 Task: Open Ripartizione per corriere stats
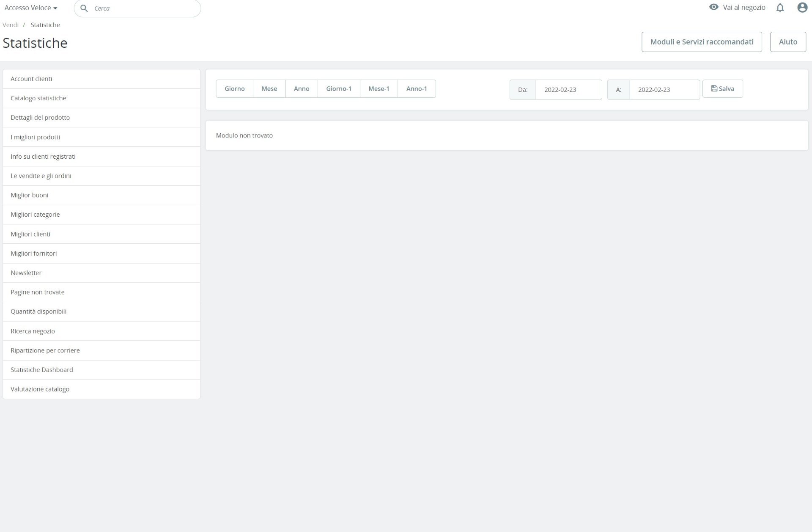45,350
